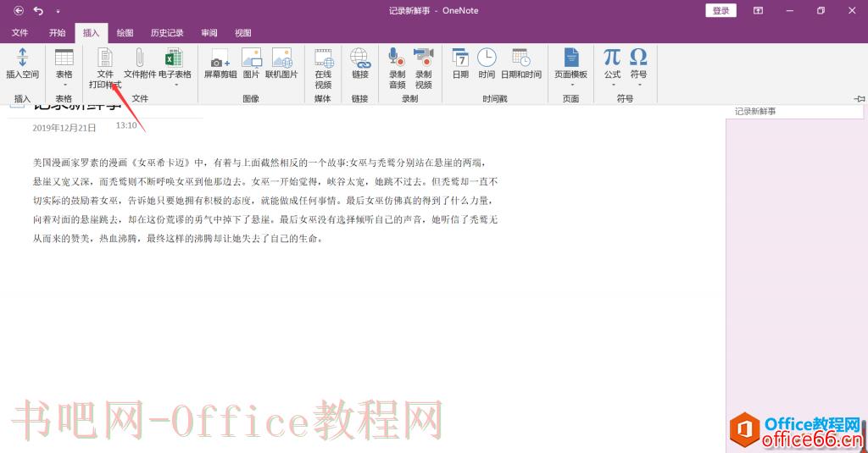This screenshot has width=868, height=453.
Task: Expand the Table (表格) dropdown arrow
Action: tap(64, 86)
